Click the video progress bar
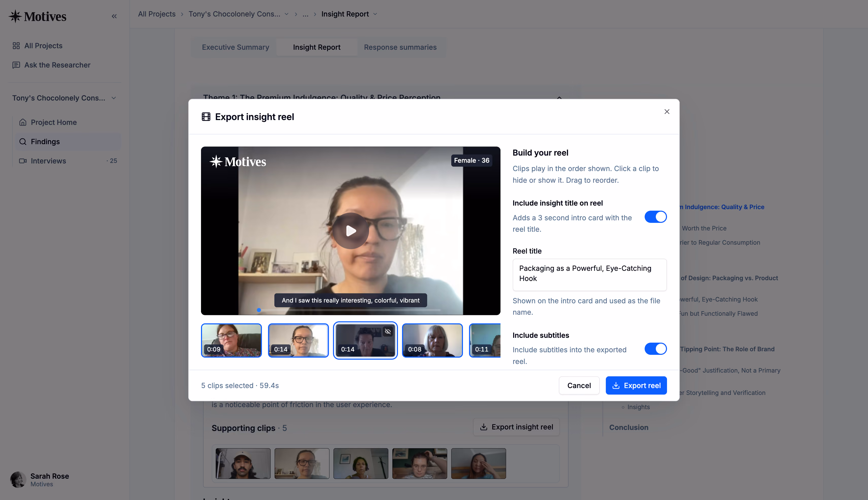The height and width of the screenshot is (500, 868). click(x=348, y=310)
